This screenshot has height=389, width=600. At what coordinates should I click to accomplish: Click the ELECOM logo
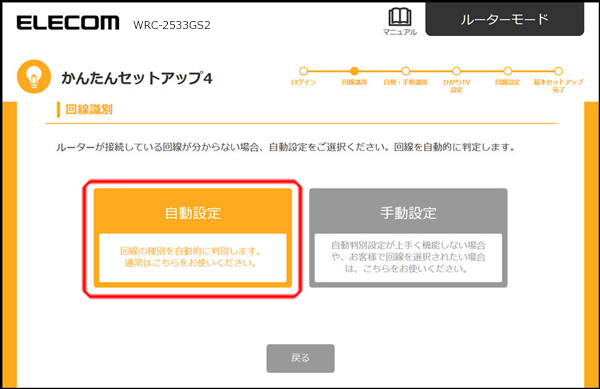68,23
